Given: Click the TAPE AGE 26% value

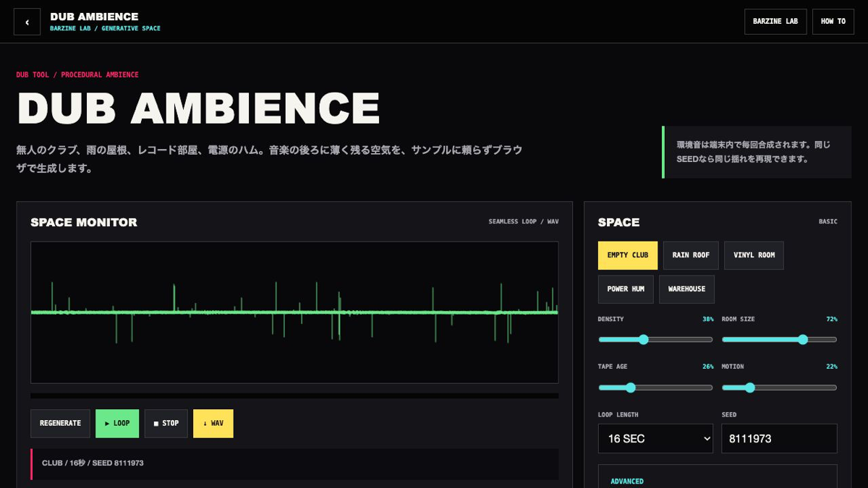Looking at the screenshot, I should pyautogui.click(x=708, y=367).
